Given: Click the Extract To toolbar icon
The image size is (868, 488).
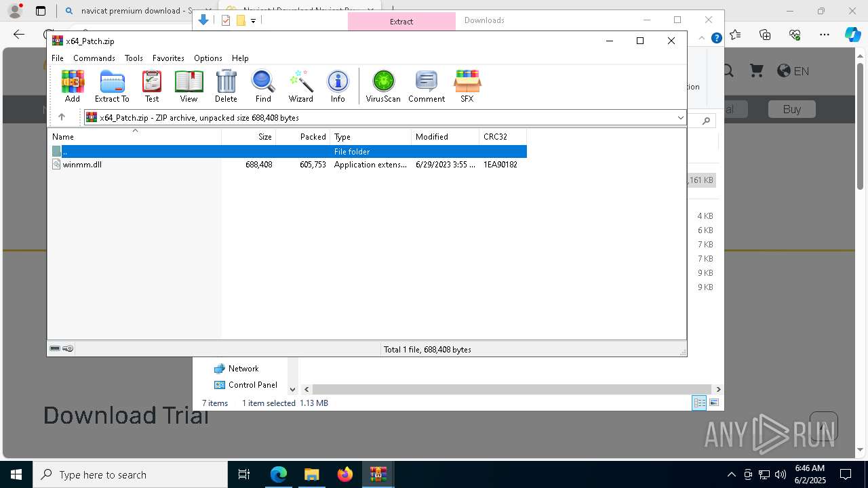Looking at the screenshot, I should click(112, 86).
